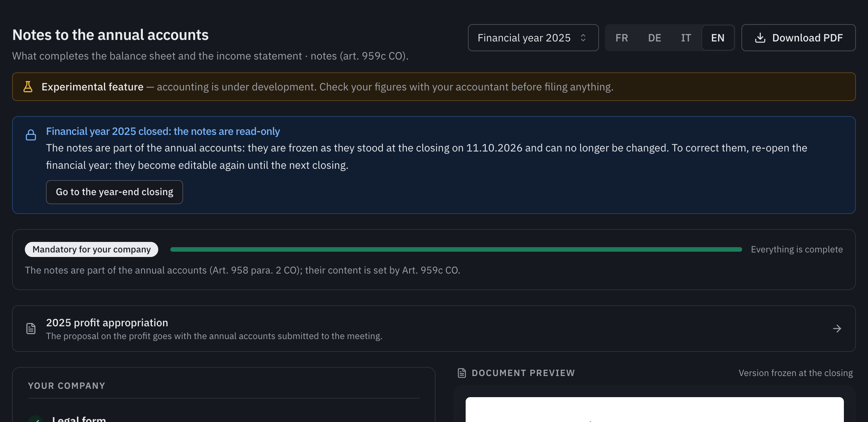Viewport: 868px width, 422px height.
Task: Click the 'Mandatory for your company' badge
Action: point(92,249)
